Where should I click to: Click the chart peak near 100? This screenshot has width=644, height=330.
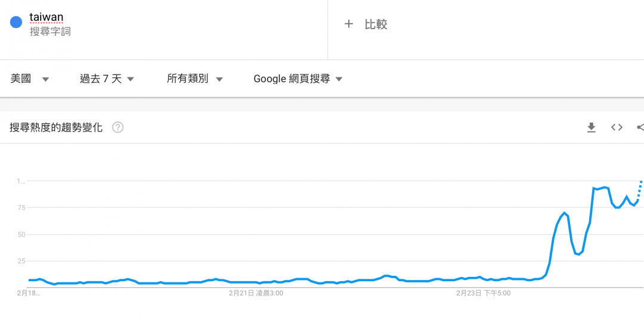(x=604, y=188)
